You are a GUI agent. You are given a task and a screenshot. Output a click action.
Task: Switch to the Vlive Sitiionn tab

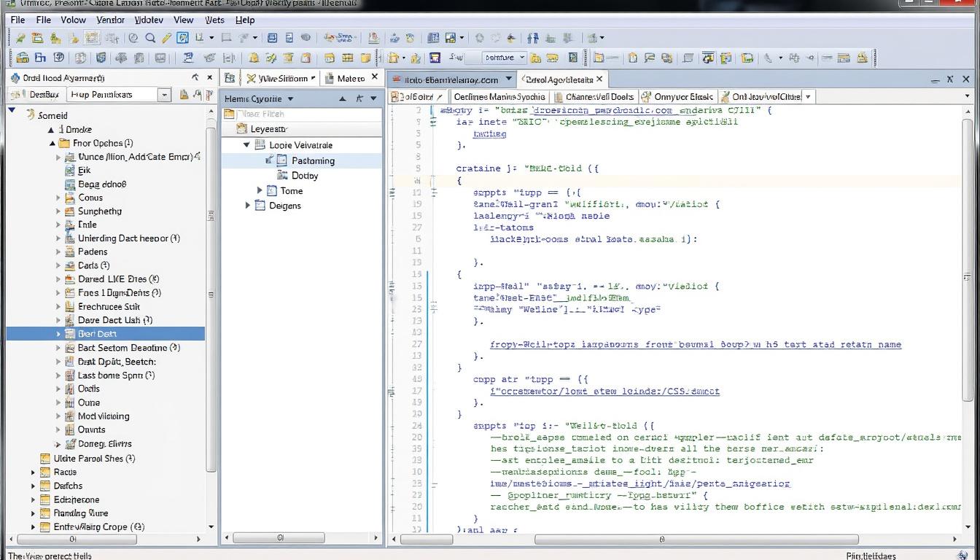point(283,78)
